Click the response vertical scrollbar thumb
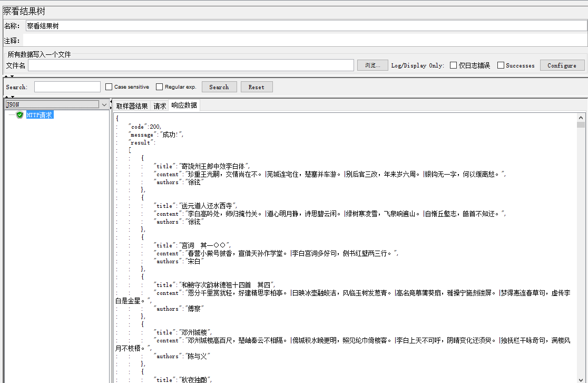Screen dimensions: 588x383 [x=581, y=125]
